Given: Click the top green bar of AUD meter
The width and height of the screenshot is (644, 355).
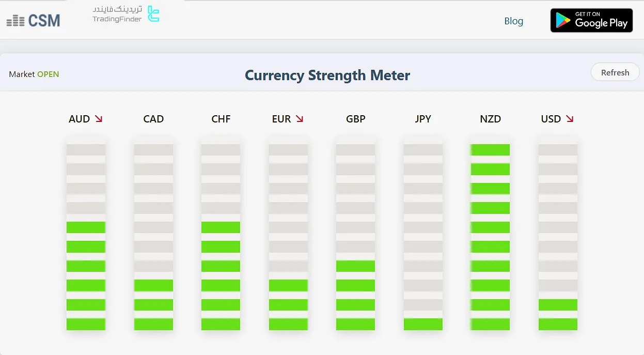Looking at the screenshot, I should (x=86, y=227).
